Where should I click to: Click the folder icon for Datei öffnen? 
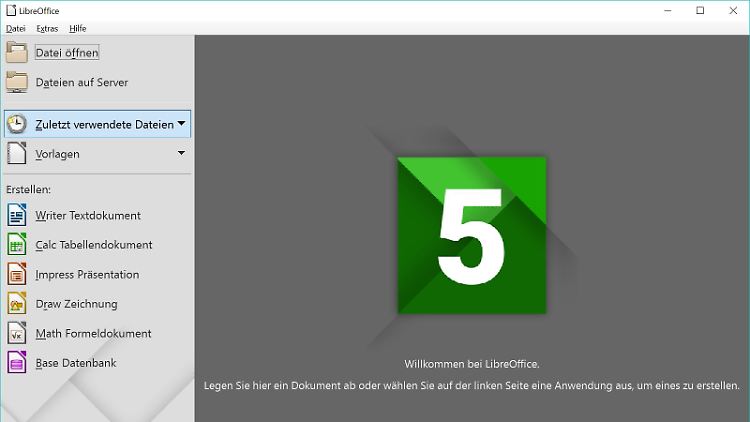pyautogui.click(x=17, y=52)
